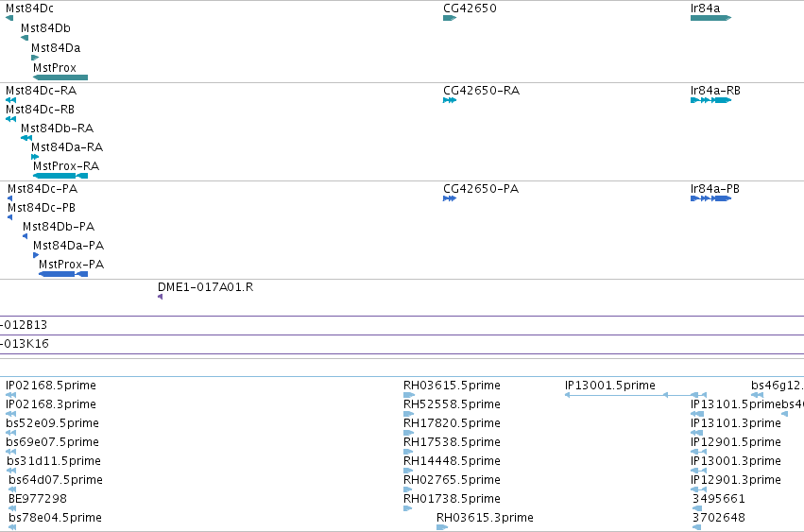
Task: Open the BE977298 EST label
Action: pos(38,499)
